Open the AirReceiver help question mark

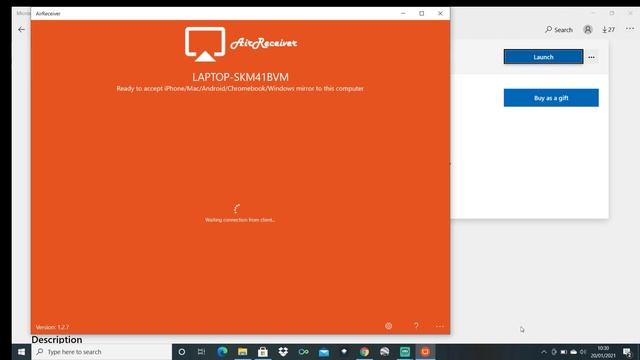coord(416,326)
